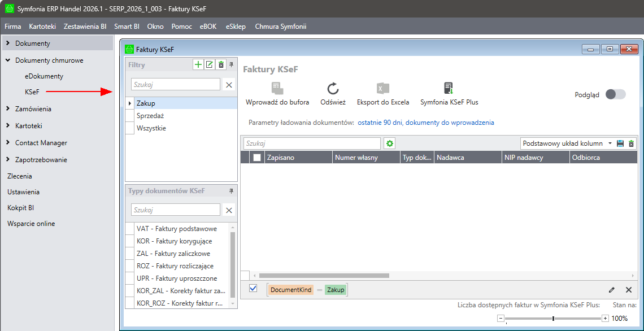Screen dimensions: 644x331
Task: Select the Sprzedaż filter
Action: click(150, 116)
